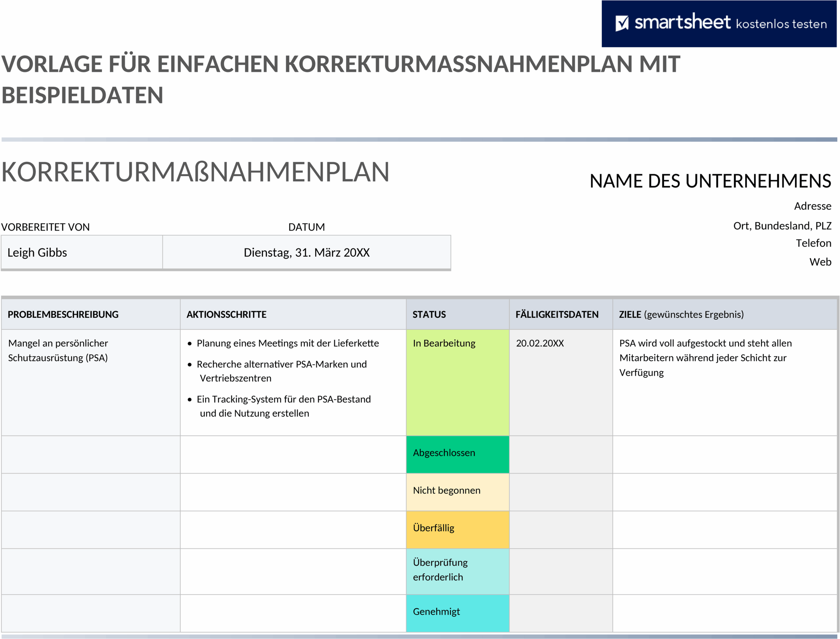The width and height of the screenshot is (840, 639).
Task: Select the heading 'KORREKTURMAẞNAHMENPLAN'
Action: pyautogui.click(x=195, y=172)
